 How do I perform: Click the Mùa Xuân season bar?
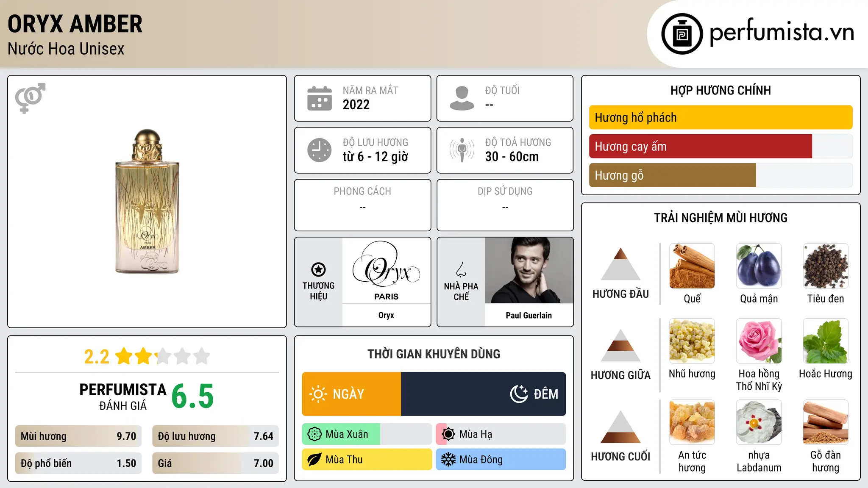(x=367, y=434)
